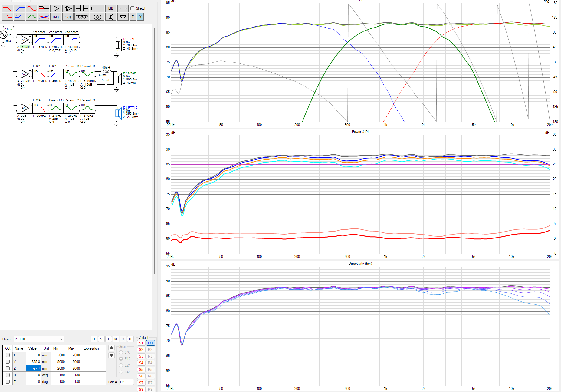Screen dimensions: 561x392
Task: Store variant S6
Action: (x=141, y=376)
